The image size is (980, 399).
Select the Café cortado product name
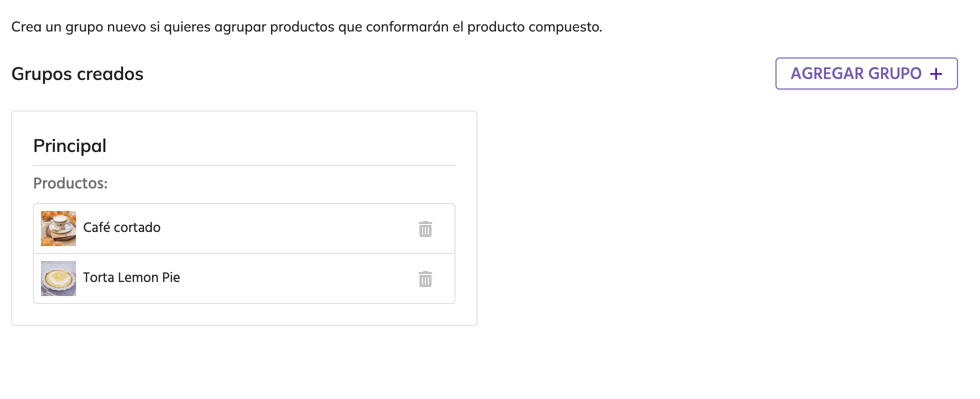(x=121, y=227)
